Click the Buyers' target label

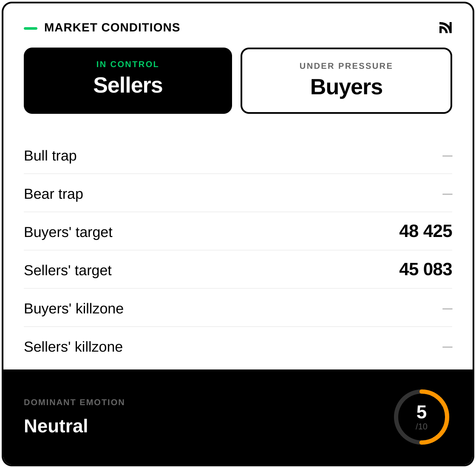68,232
